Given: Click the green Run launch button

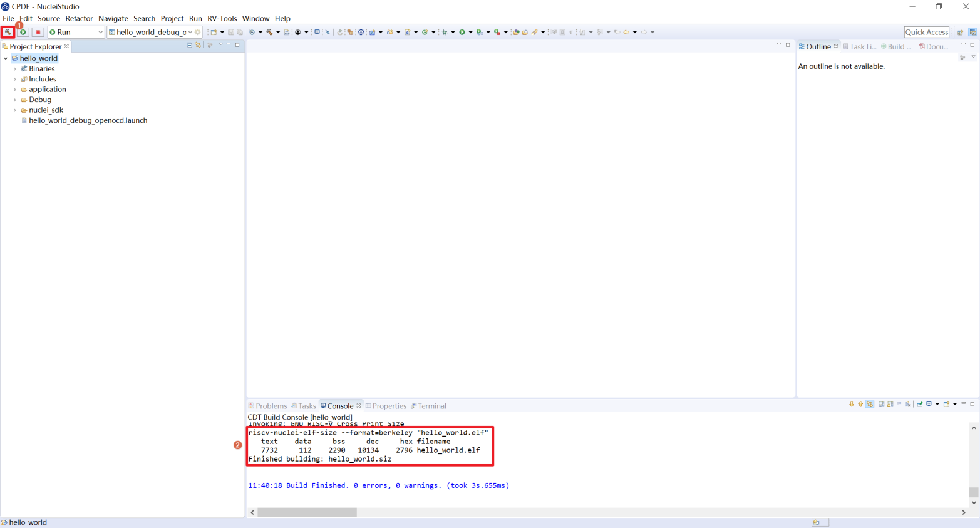Looking at the screenshot, I should [23, 32].
